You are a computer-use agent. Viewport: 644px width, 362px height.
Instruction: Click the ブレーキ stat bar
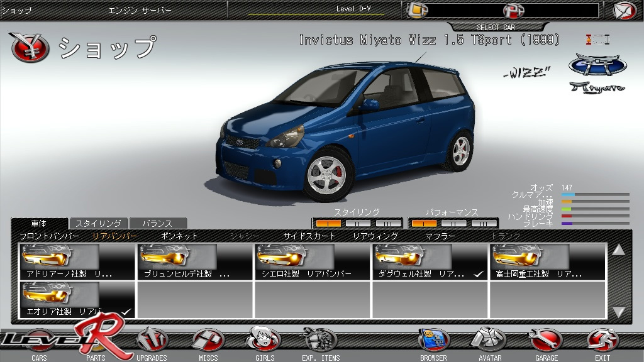596,223
